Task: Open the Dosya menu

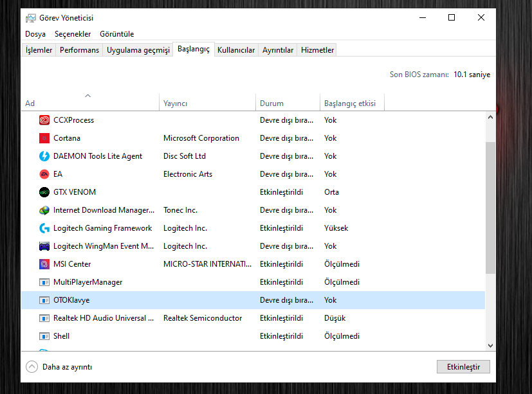Action: coord(35,34)
